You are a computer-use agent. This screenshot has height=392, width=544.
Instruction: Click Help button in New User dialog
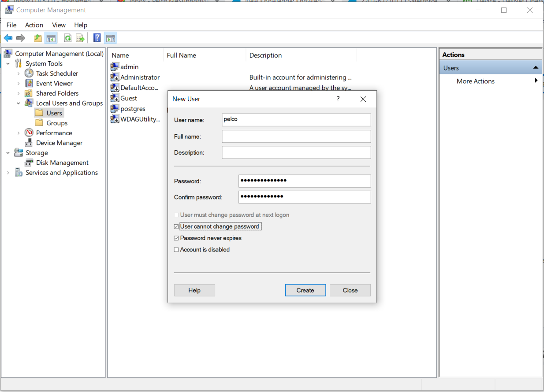click(x=194, y=290)
